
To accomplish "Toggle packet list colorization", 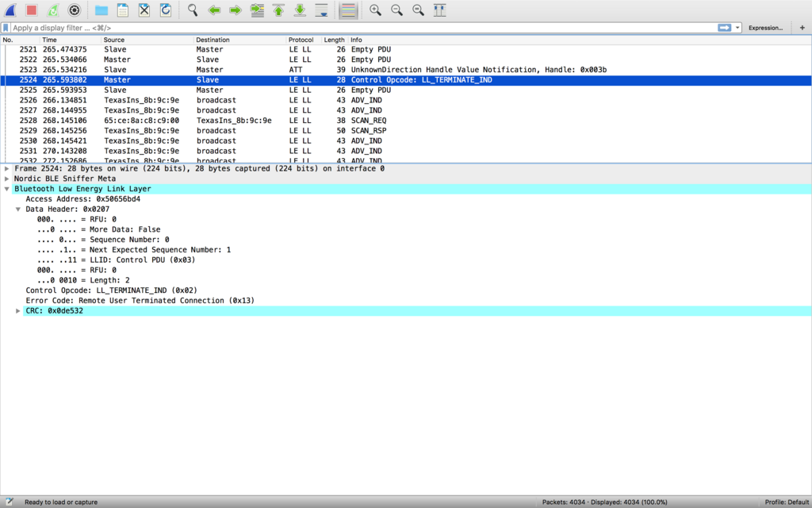I will coord(349,10).
